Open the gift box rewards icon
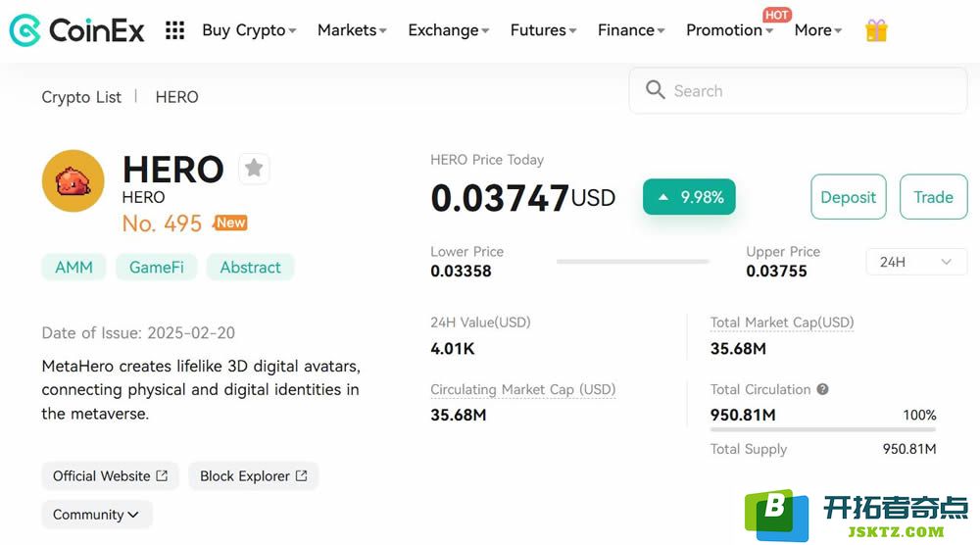The height and width of the screenshot is (545, 980). click(x=876, y=30)
